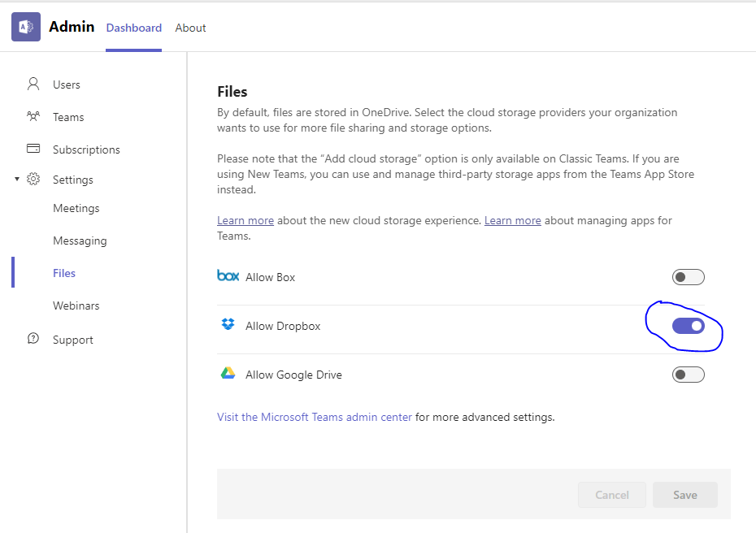Viewport: 756px width, 533px height.
Task: Click the Settings gear icon
Action: [33, 179]
